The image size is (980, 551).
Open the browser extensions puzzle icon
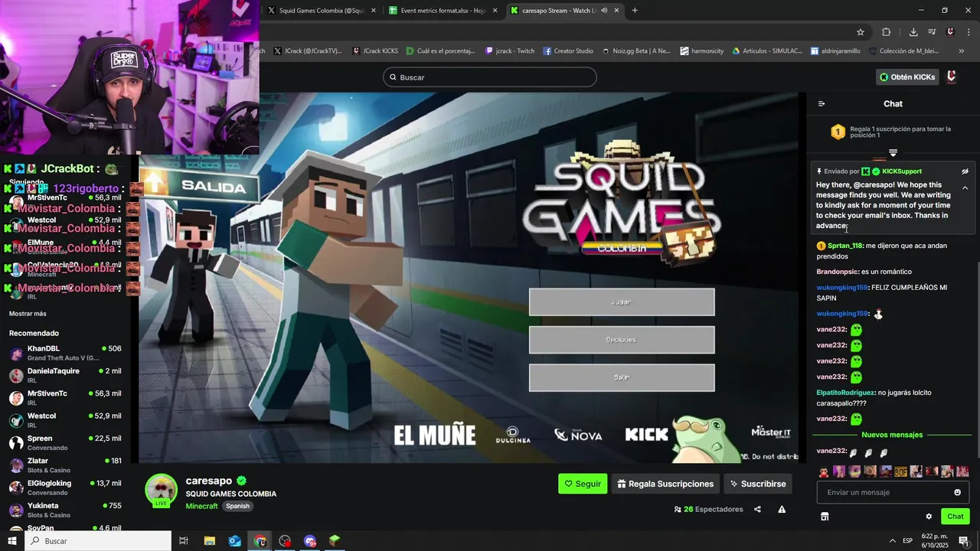[887, 32]
